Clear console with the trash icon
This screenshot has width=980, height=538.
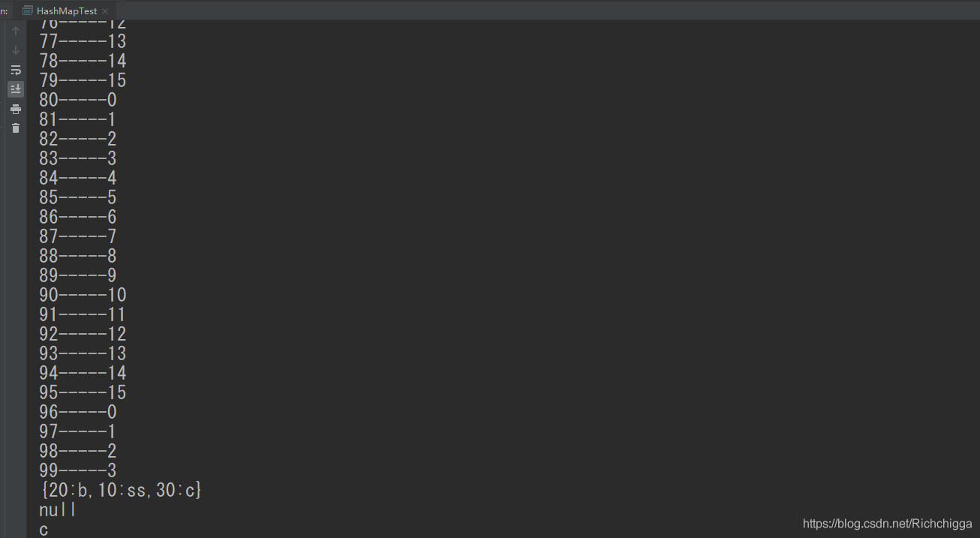(x=16, y=128)
